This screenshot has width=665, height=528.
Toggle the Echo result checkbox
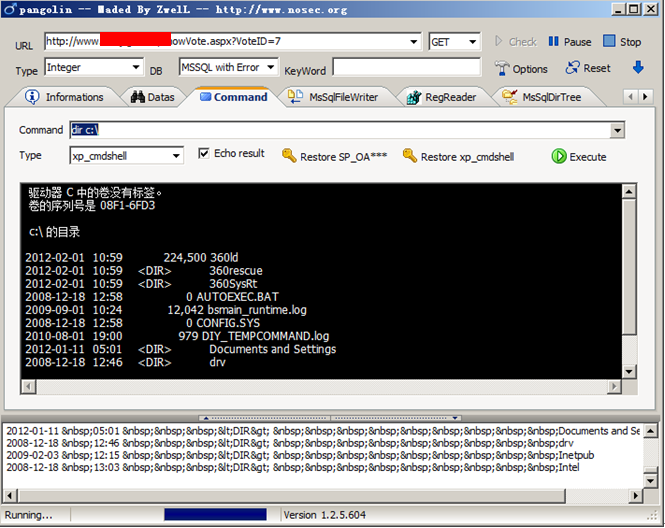click(204, 154)
